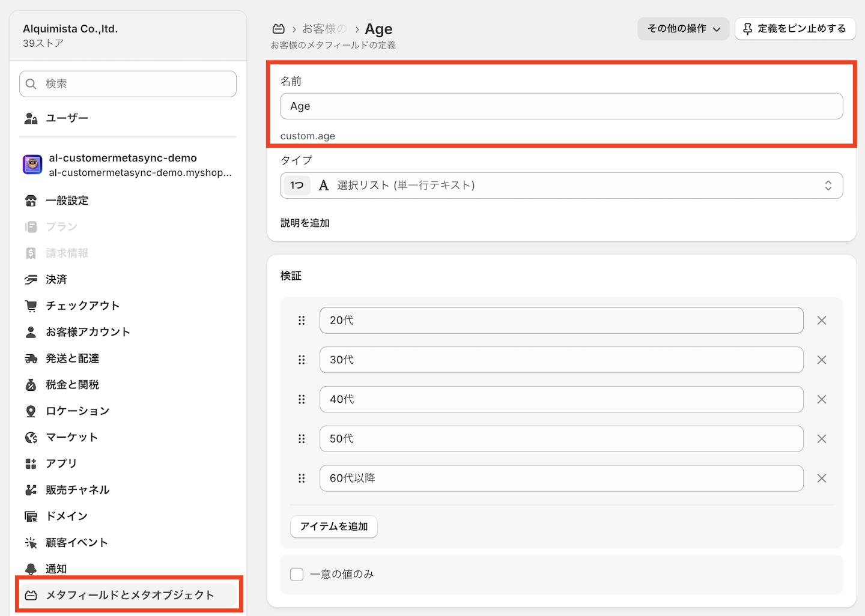This screenshot has width=865, height=616.
Task: Select 発送と配達 in sidebar
Action: [x=72, y=358]
